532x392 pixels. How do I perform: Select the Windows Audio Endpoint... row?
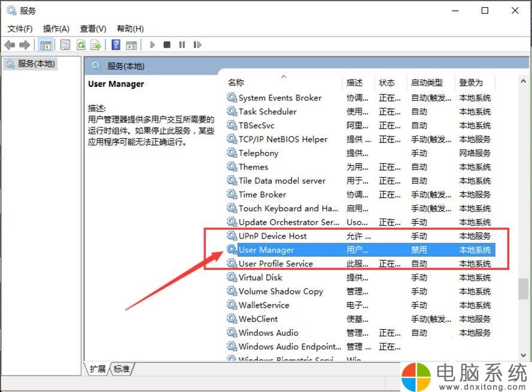[360, 347]
